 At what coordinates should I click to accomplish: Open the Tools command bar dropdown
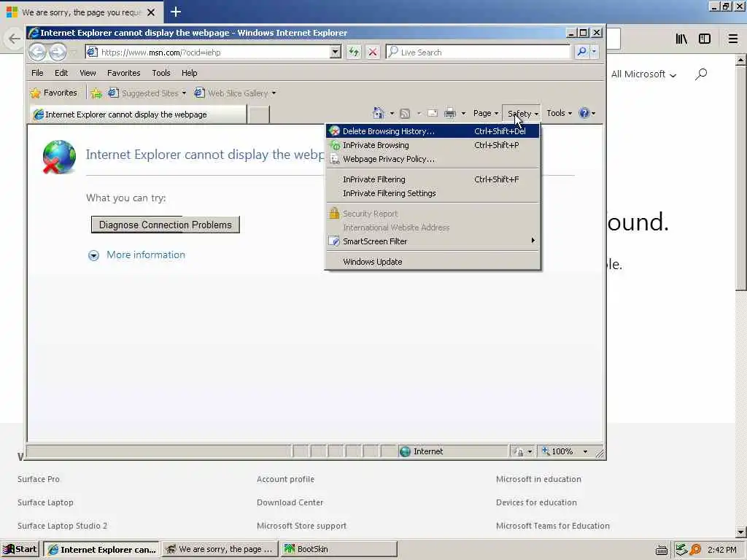point(560,113)
